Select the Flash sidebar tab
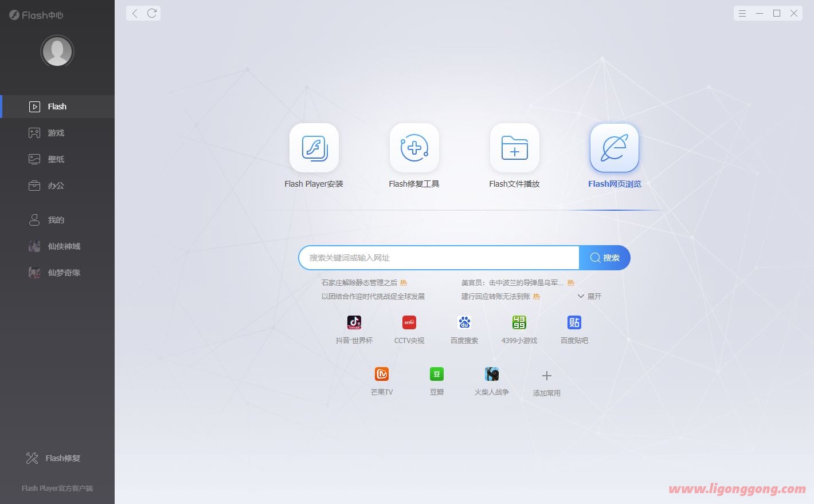814x504 pixels. pos(57,107)
